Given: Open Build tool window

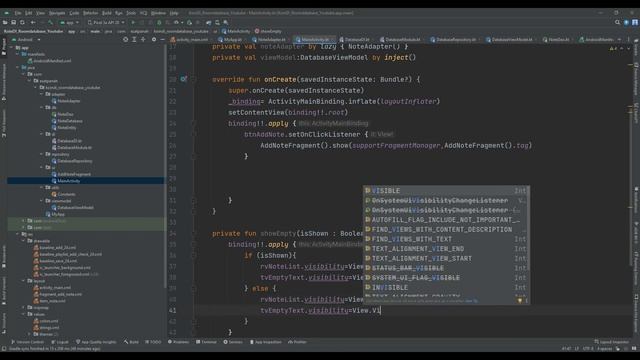Looking at the screenshot, I should click(x=131, y=342).
